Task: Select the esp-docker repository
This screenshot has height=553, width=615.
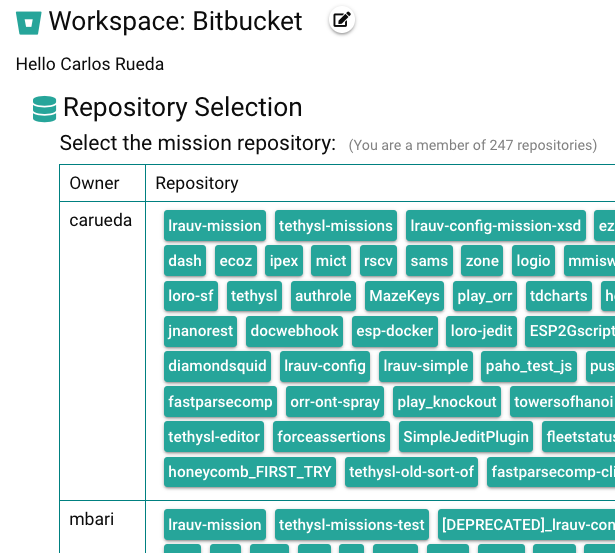Action: click(395, 330)
